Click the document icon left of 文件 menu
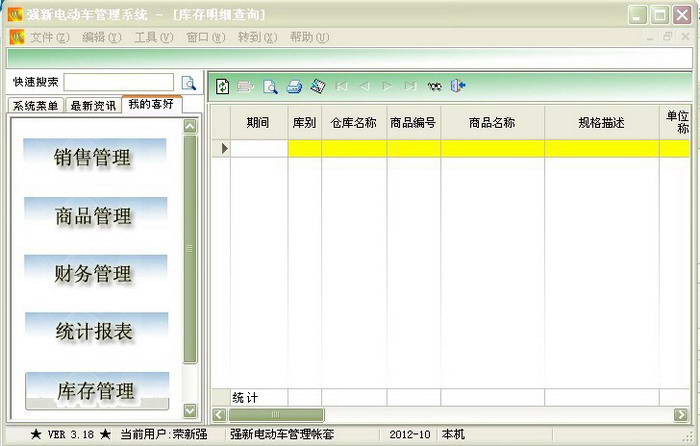The width and height of the screenshot is (700, 446). coord(17,37)
